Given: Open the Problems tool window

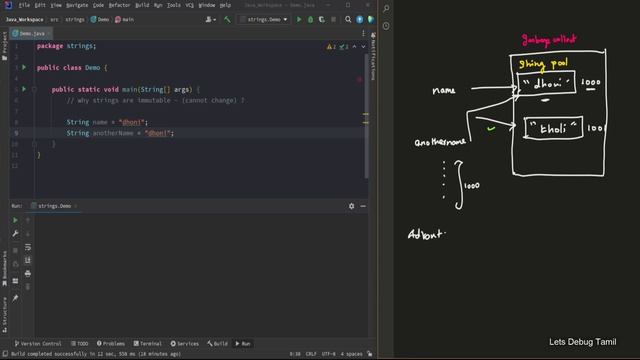Looking at the screenshot, I should pyautogui.click(x=111, y=344).
